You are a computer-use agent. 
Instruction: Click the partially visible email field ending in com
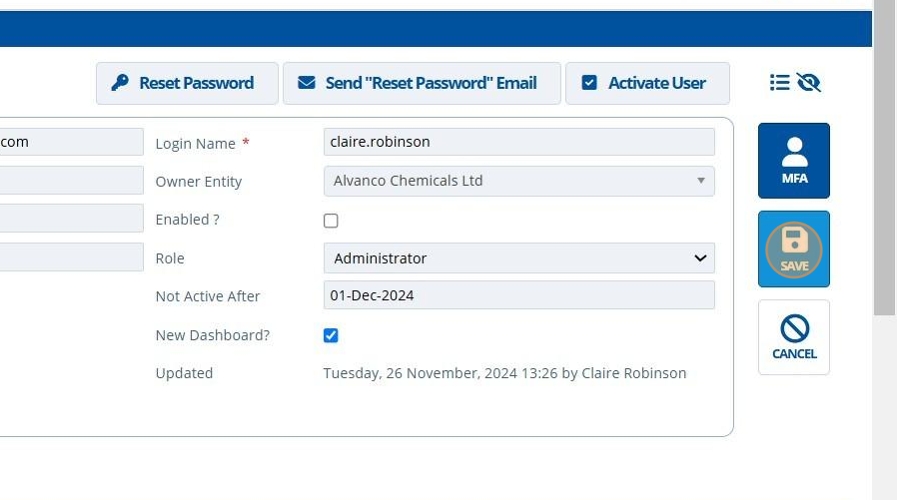[70, 142]
